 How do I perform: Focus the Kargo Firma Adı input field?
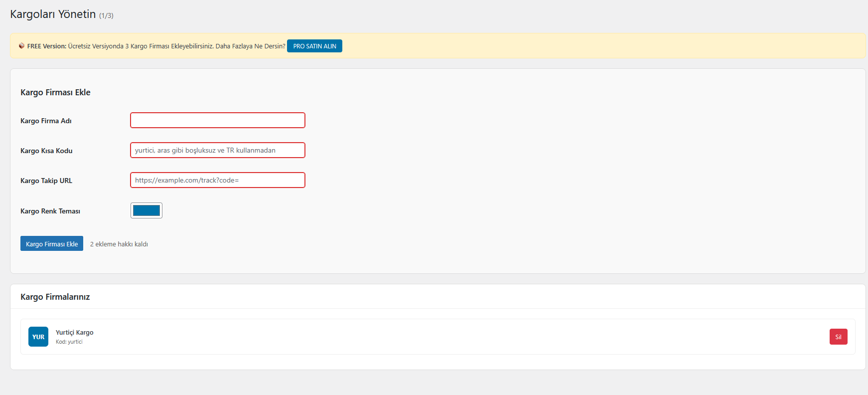tap(217, 120)
